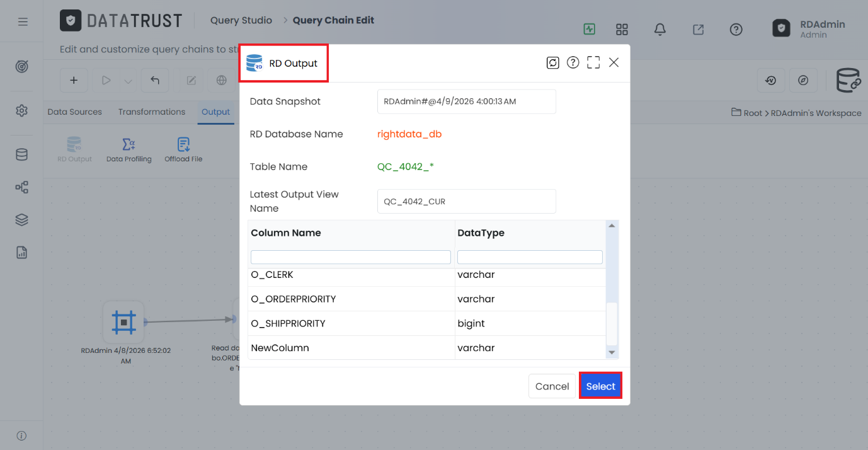The width and height of the screenshot is (868, 450).
Task: Sort by the DataType header
Action: pyautogui.click(x=481, y=233)
